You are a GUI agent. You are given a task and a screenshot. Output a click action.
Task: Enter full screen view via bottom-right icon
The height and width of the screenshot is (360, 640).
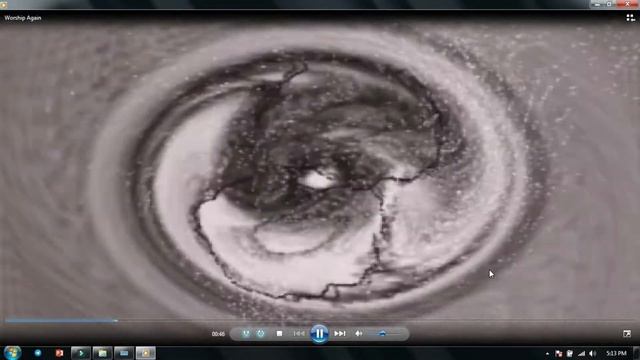coord(627,333)
